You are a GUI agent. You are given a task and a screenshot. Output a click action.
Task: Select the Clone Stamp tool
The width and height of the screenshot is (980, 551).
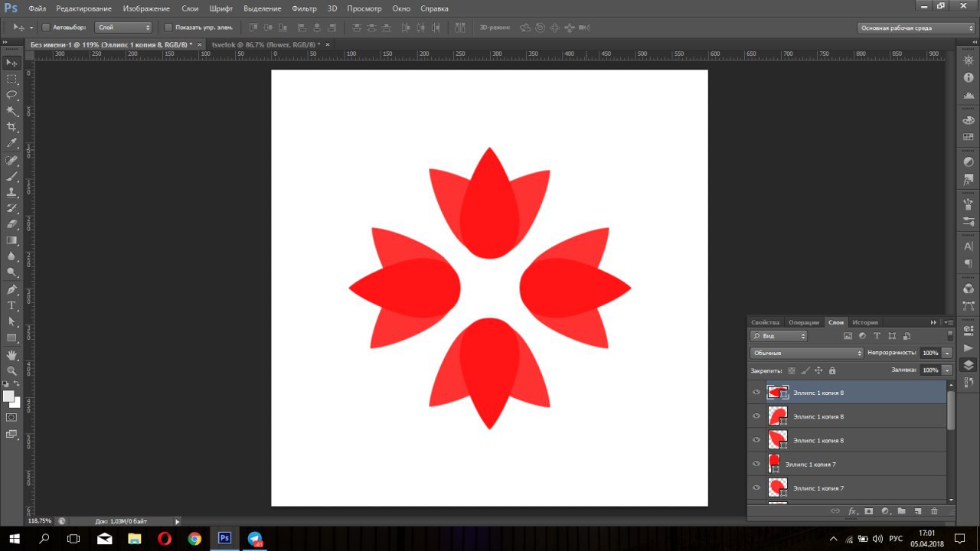pyautogui.click(x=11, y=193)
